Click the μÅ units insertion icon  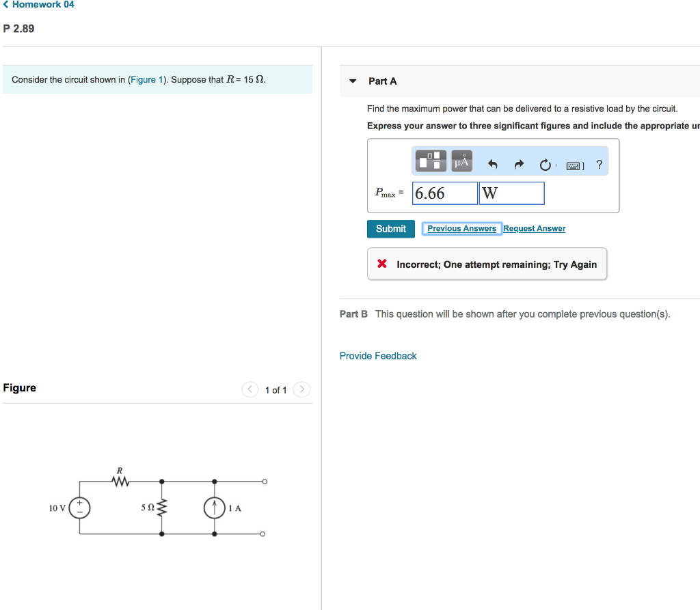tap(461, 161)
